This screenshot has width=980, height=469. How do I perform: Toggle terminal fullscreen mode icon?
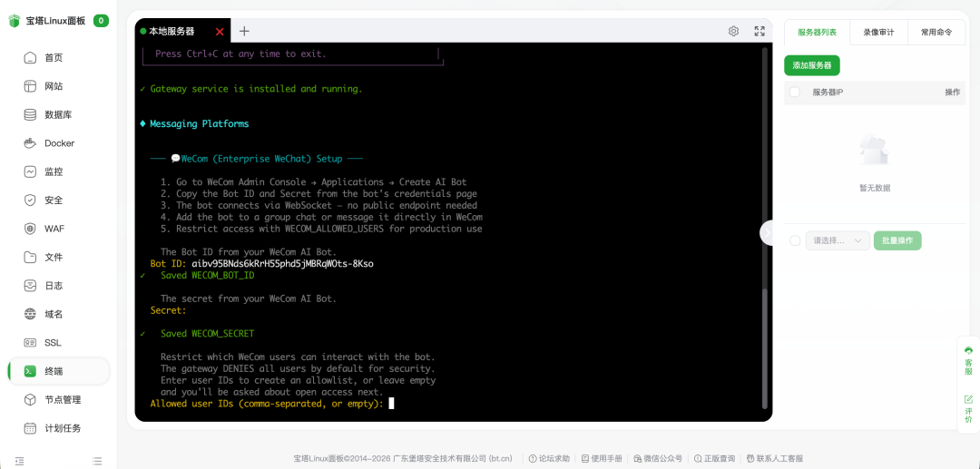point(759,31)
